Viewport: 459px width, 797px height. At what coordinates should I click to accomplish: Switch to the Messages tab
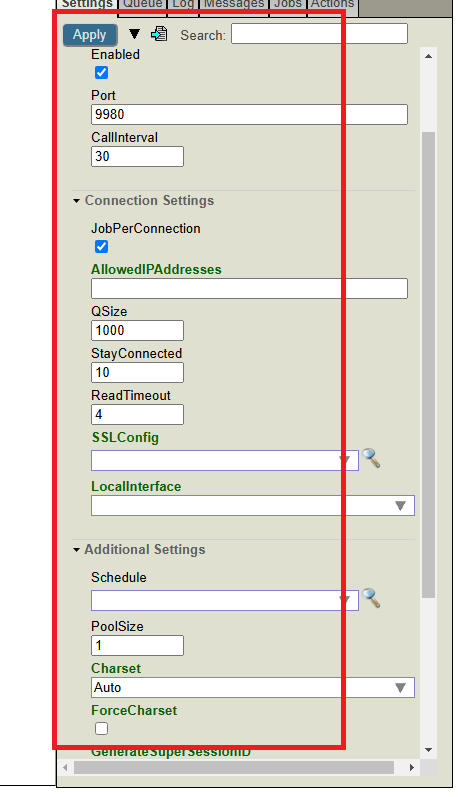pyautogui.click(x=234, y=5)
